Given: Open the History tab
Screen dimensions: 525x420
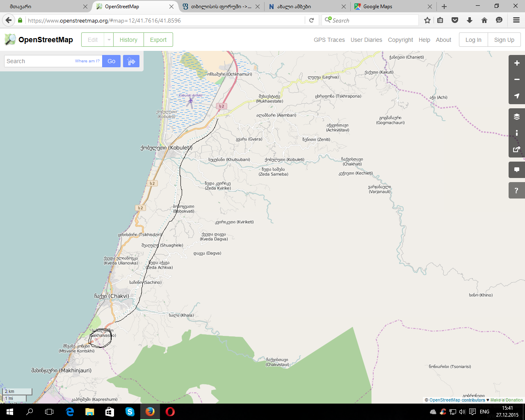Looking at the screenshot, I should pyautogui.click(x=128, y=40).
